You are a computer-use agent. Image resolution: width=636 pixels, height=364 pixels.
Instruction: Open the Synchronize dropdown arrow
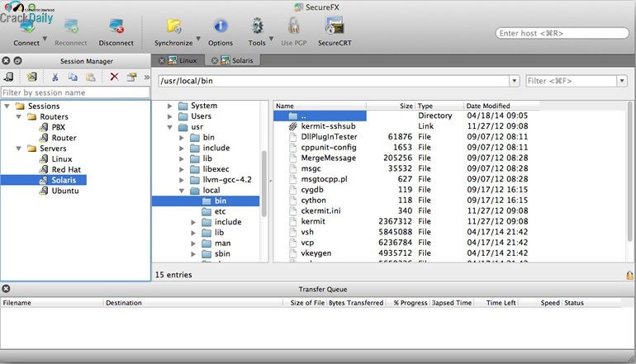(198, 39)
